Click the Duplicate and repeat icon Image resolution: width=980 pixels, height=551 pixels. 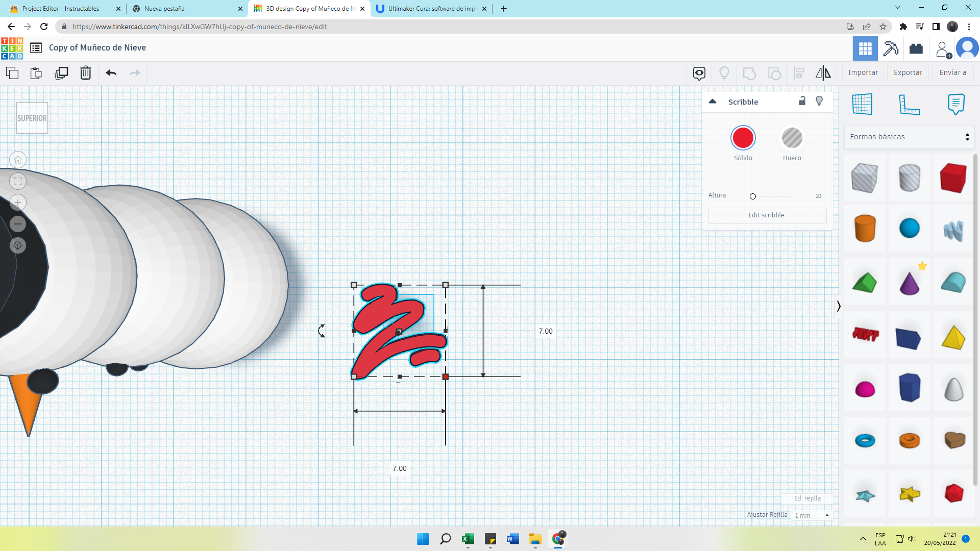tap(61, 73)
